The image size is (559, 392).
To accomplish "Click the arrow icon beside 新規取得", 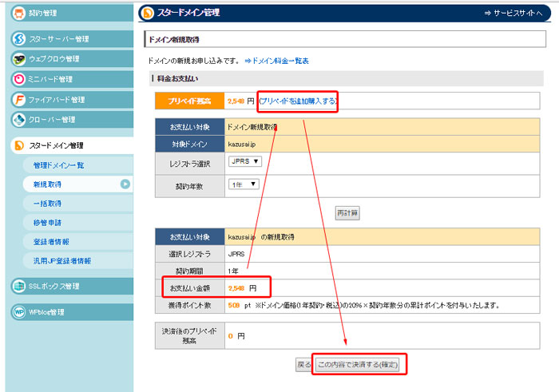I will (x=125, y=184).
